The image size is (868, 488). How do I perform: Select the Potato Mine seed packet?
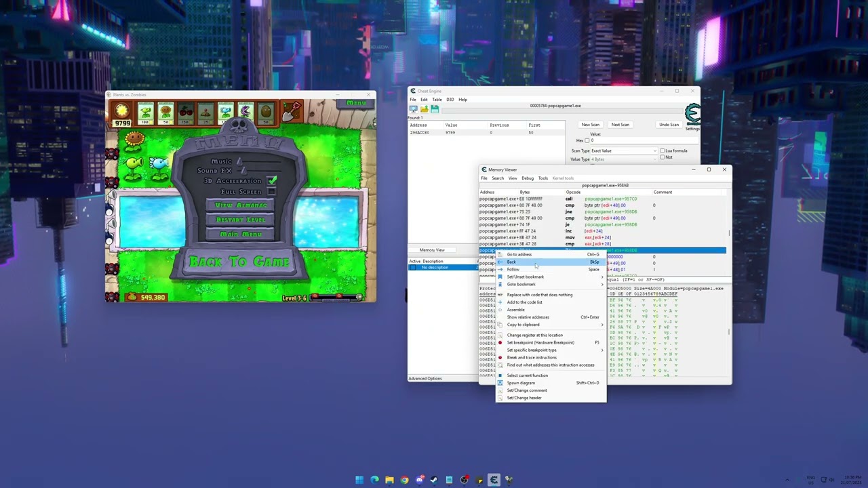point(205,113)
